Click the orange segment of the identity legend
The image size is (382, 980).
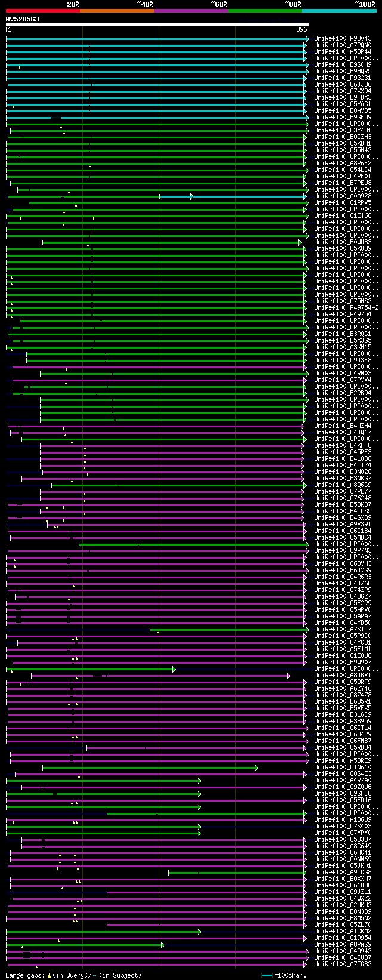point(117,11)
